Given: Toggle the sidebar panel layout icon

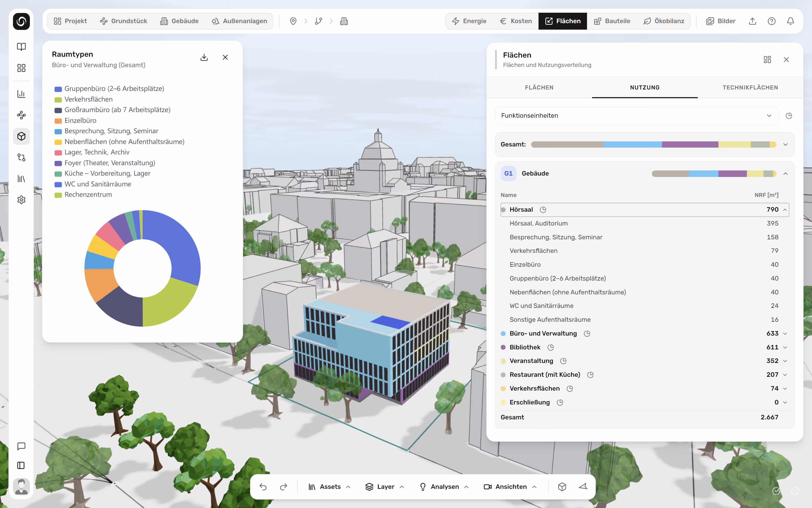Looking at the screenshot, I should (21, 465).
